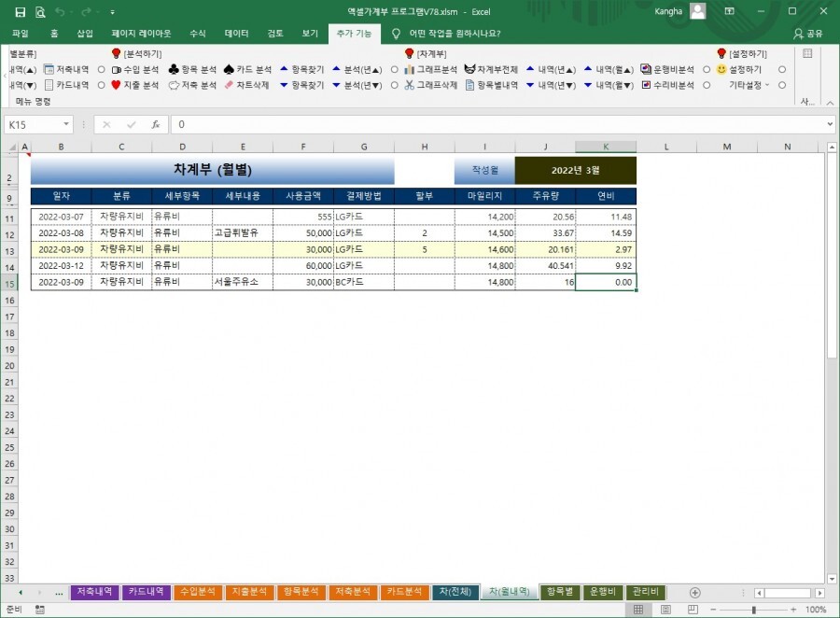This screenshot has height=618, width=840.
Task: Click the zoom slider handle
Action: point(754,610)
